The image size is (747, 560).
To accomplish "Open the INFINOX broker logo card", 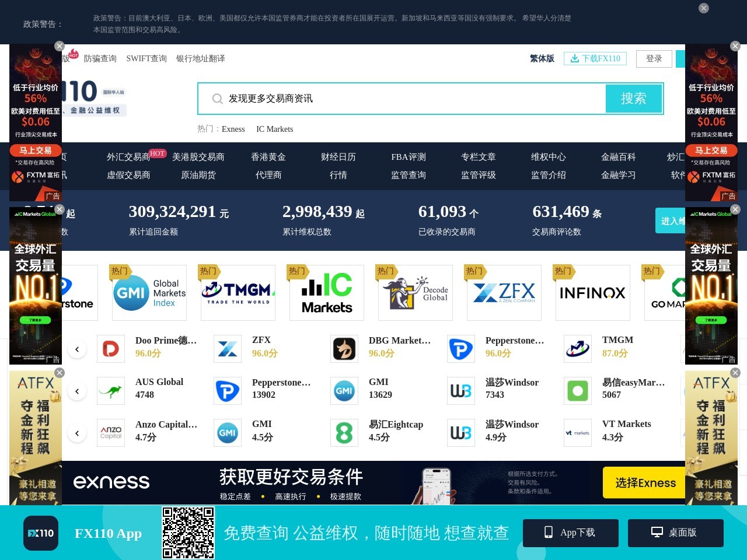I will (592, 292).
